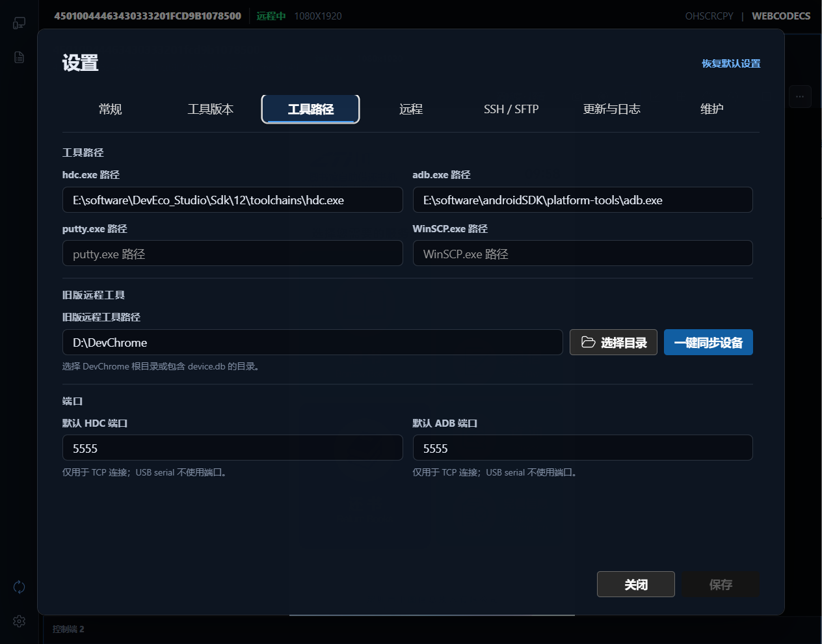Click the 关闭 button
Screen dimensions: 822x644
pyautogui.click(x=636, y=584)
